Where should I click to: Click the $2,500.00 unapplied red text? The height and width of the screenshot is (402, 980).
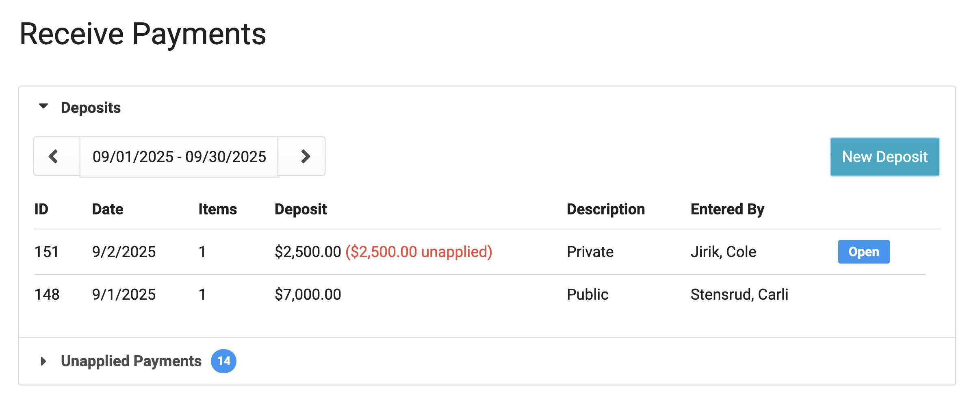point(418,252)
